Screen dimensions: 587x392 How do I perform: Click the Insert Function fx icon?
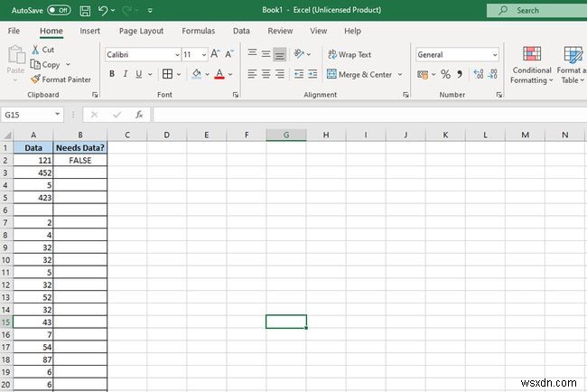tap(139, 115)
